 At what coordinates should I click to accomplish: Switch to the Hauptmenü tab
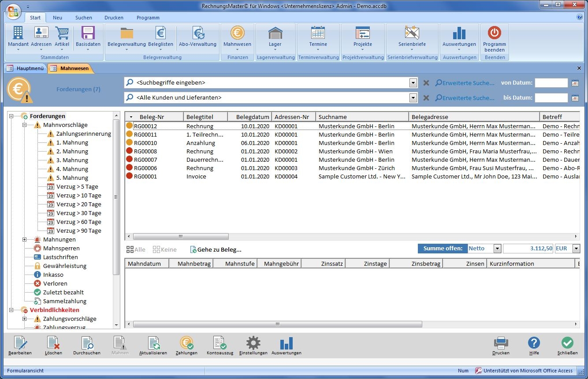(26, 68)
